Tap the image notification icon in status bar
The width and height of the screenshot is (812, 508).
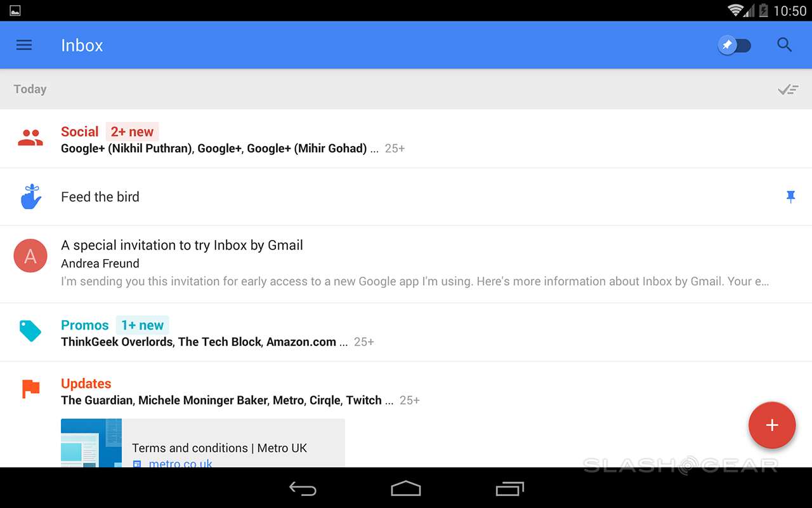pyautogui.click(x=15, y=10)
